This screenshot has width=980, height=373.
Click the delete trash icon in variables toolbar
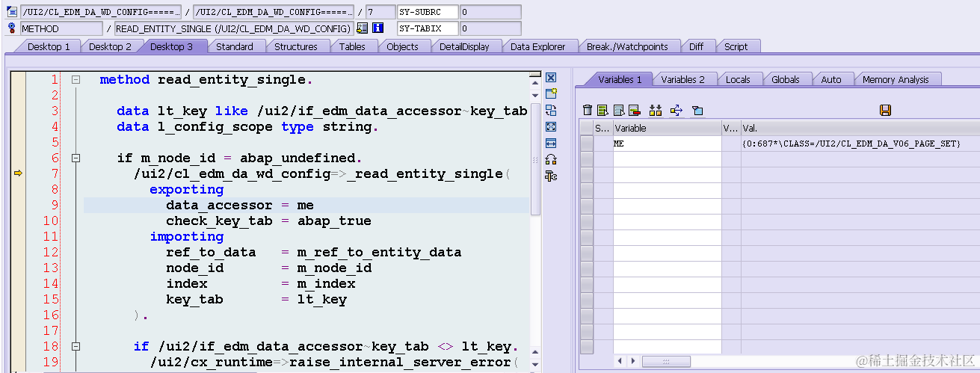coord(588,111)
